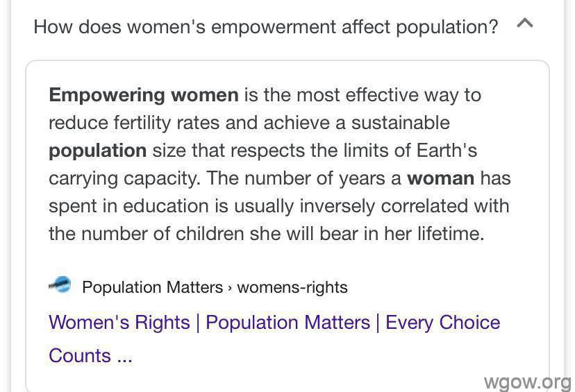Click "Population Matters" in the blue result title
This screenshot has width=575, height=392.
[288, 323]
